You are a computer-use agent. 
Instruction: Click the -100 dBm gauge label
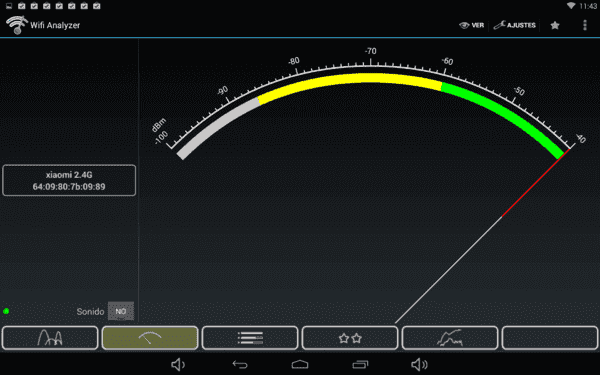(x=161, y=137)
